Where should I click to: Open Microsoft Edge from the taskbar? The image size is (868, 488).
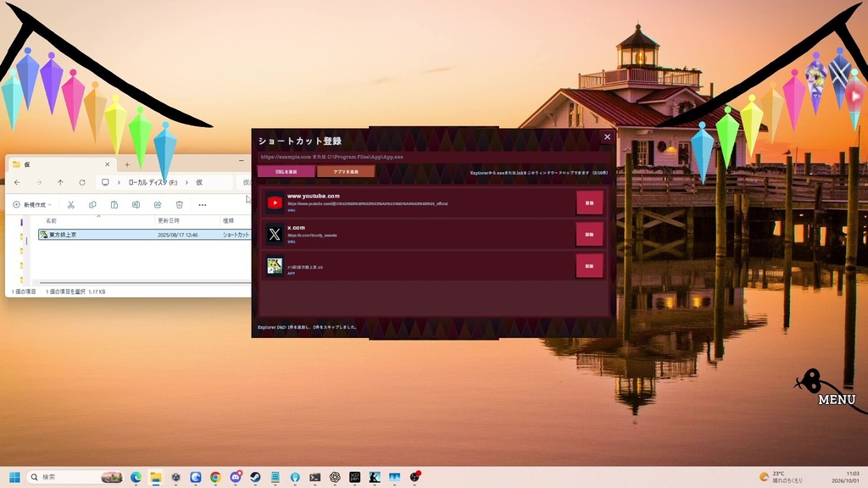[136, 477]
